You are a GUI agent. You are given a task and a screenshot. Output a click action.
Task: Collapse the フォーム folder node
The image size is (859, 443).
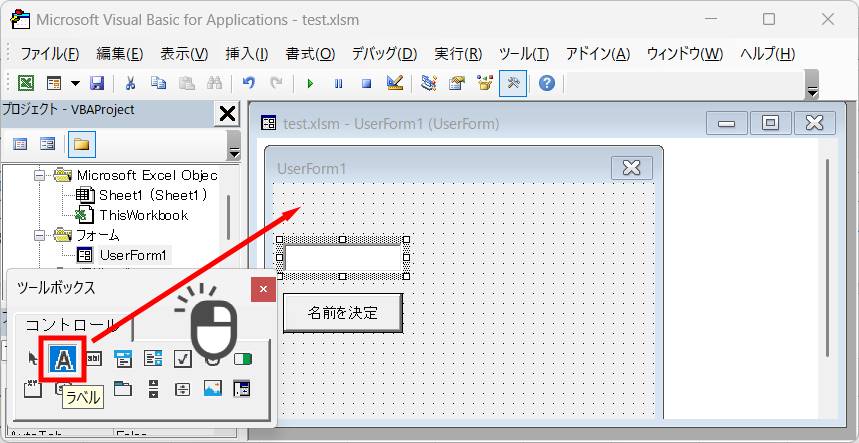tap(39, 235)
